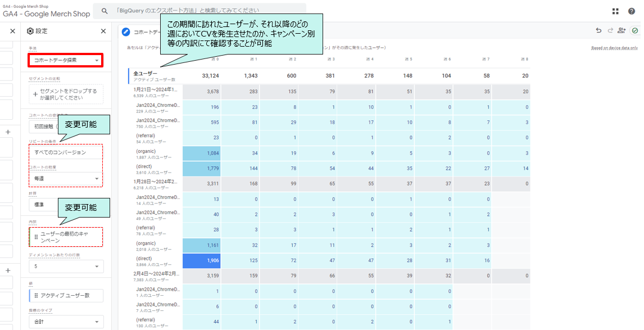Screen dimensions: 644x330
Task: Click the search magnifier icon
Action: 105,11
